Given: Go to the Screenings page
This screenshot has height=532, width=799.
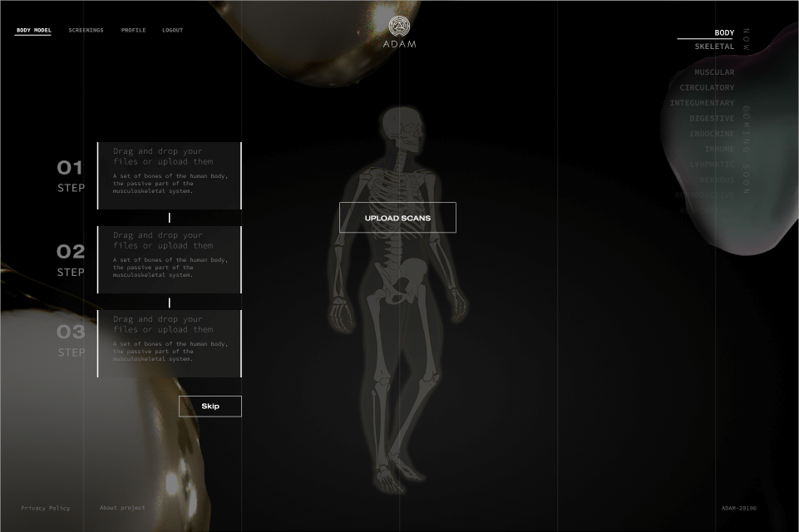Looking at the screenshot, I should (x=86, y=30).
